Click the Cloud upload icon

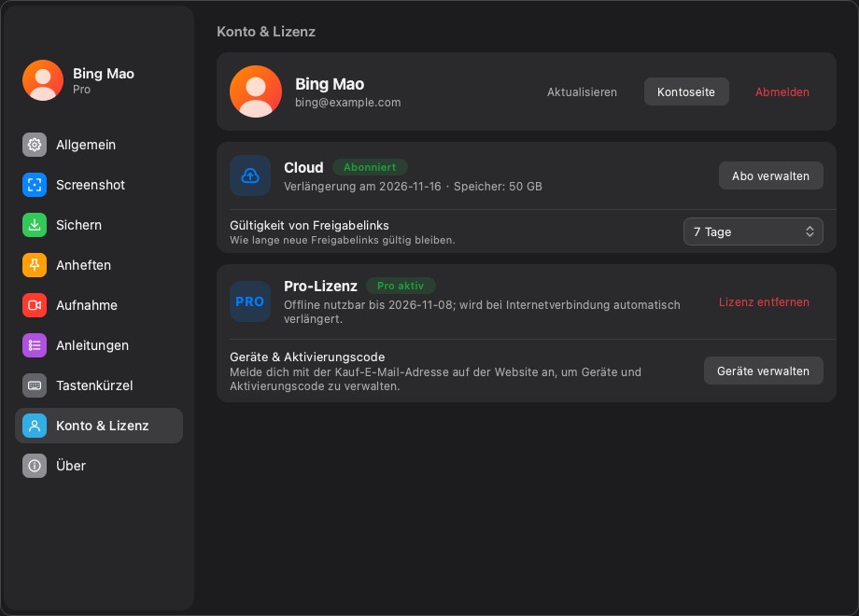pos(250,175)
